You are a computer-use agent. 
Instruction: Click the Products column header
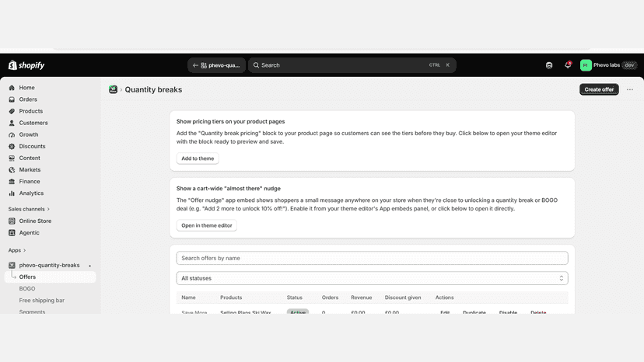point(231,298)
